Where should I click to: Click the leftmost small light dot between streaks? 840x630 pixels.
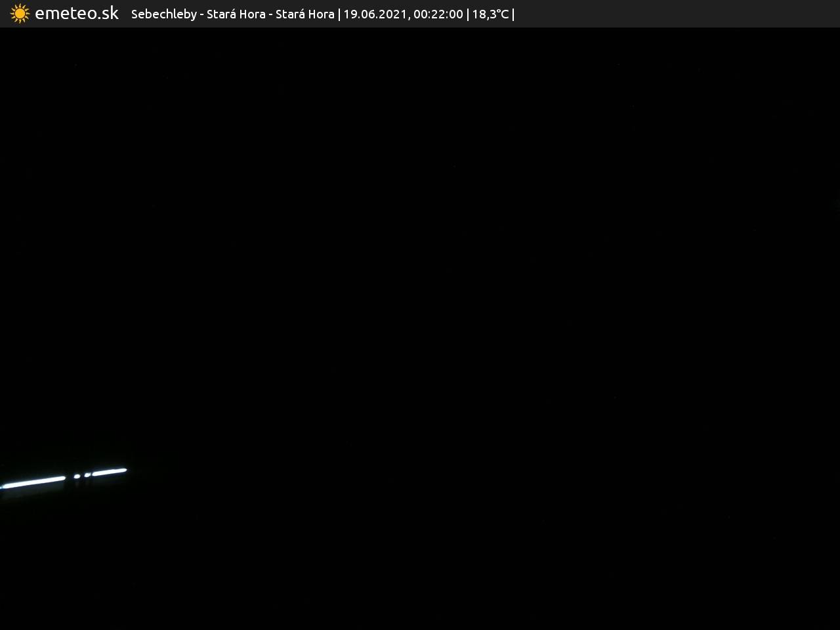coord(77,476)
